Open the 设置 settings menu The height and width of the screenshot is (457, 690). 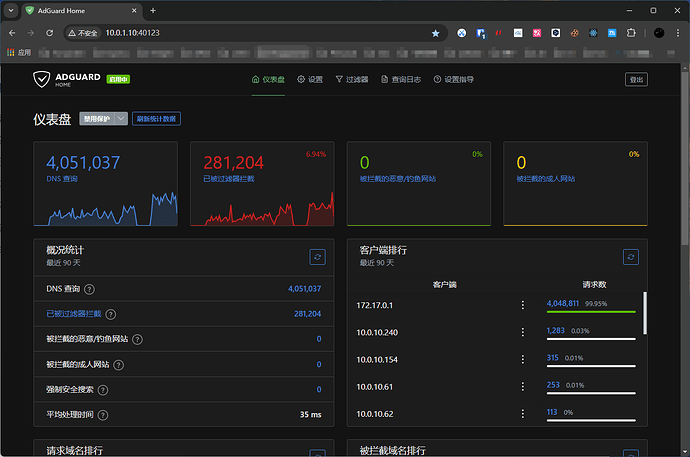coord(310,79)
